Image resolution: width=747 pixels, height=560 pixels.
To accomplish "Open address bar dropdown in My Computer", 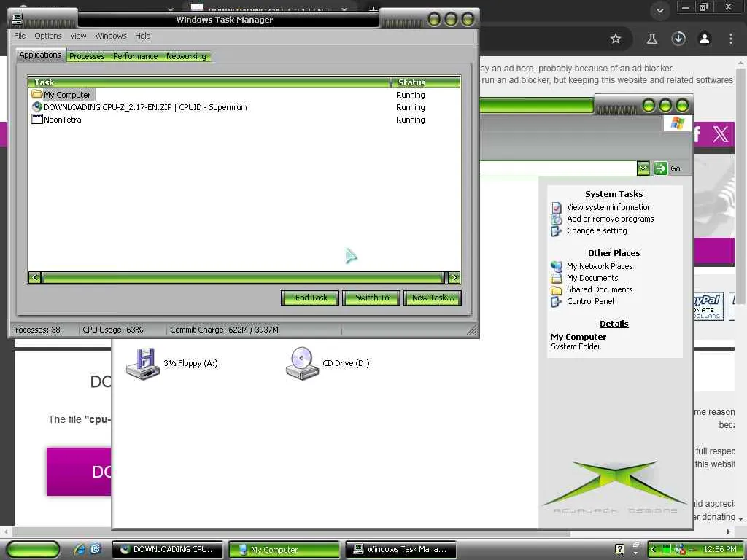I will coord(643,168).
